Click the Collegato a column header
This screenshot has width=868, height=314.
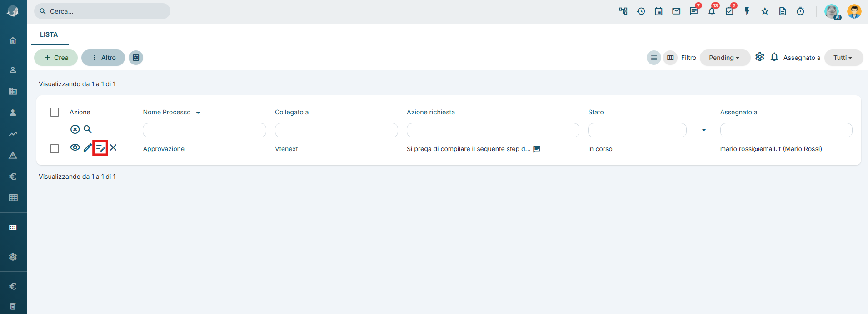pos(292,112)
